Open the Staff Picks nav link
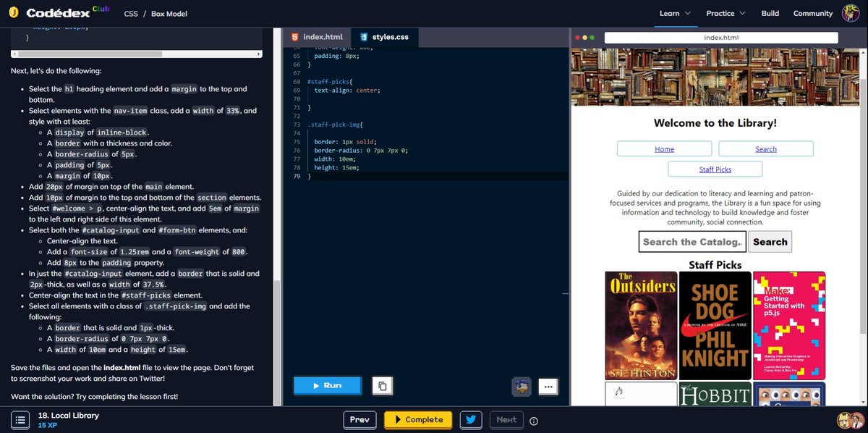This screenshot has width=868, height=433. coord(715,169)
